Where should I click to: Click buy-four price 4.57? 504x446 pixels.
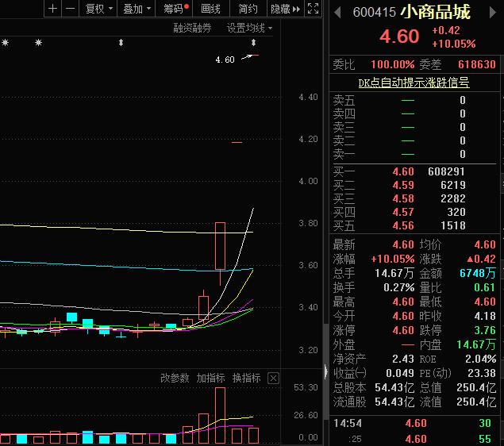403,212
